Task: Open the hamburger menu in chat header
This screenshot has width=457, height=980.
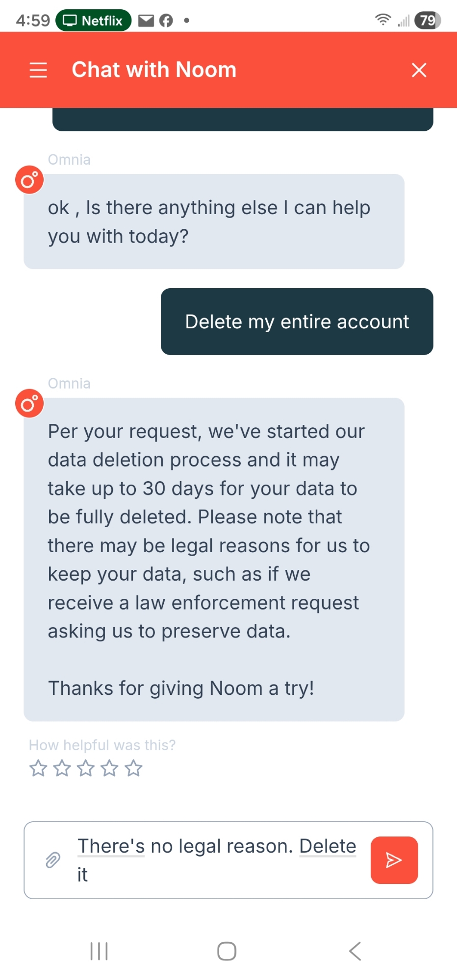Action: 38,70
